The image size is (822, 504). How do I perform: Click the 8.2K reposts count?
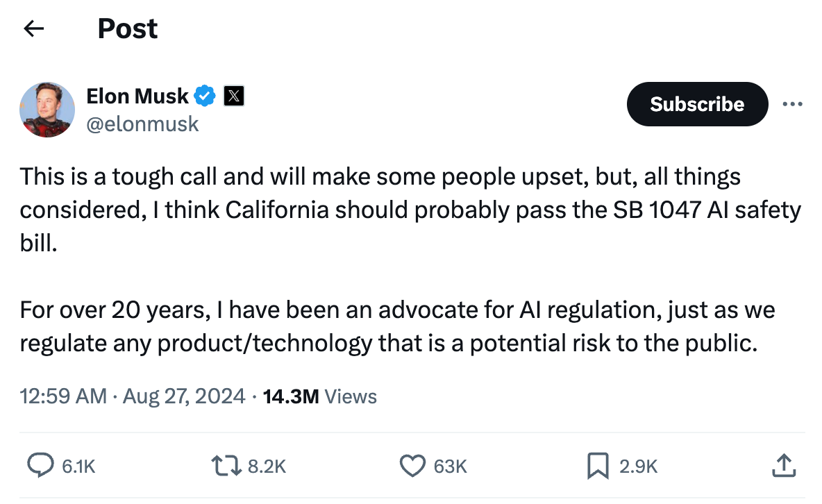(x=267, y=467)
